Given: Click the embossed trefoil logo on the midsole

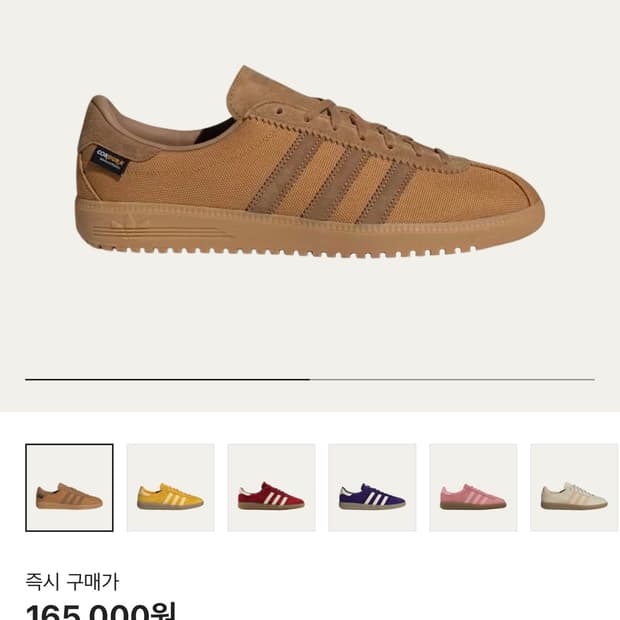Looking at the screenshot, I should click(x=127, y=223).
